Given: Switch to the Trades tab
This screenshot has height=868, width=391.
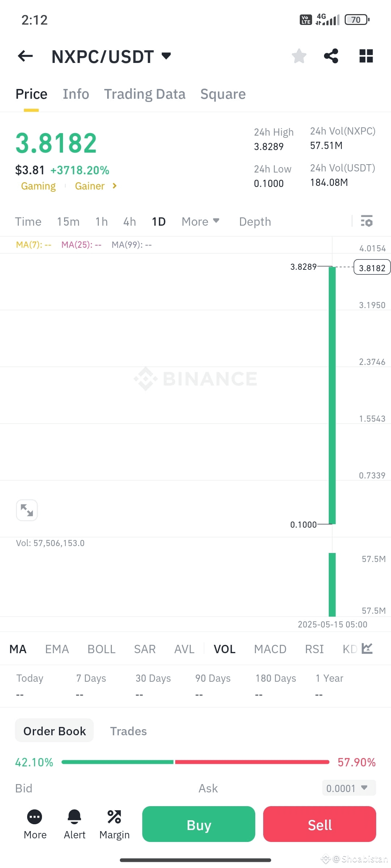Looking at the screenshot, I should [129, 731].
